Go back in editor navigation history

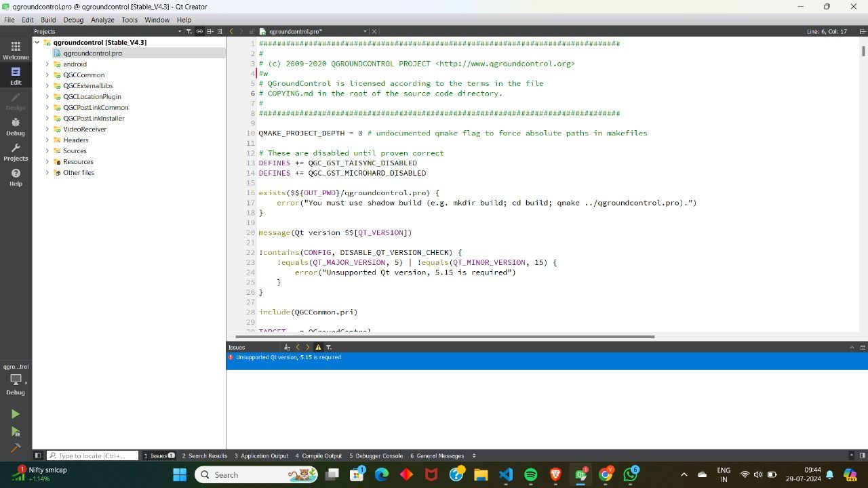(231, 31)
